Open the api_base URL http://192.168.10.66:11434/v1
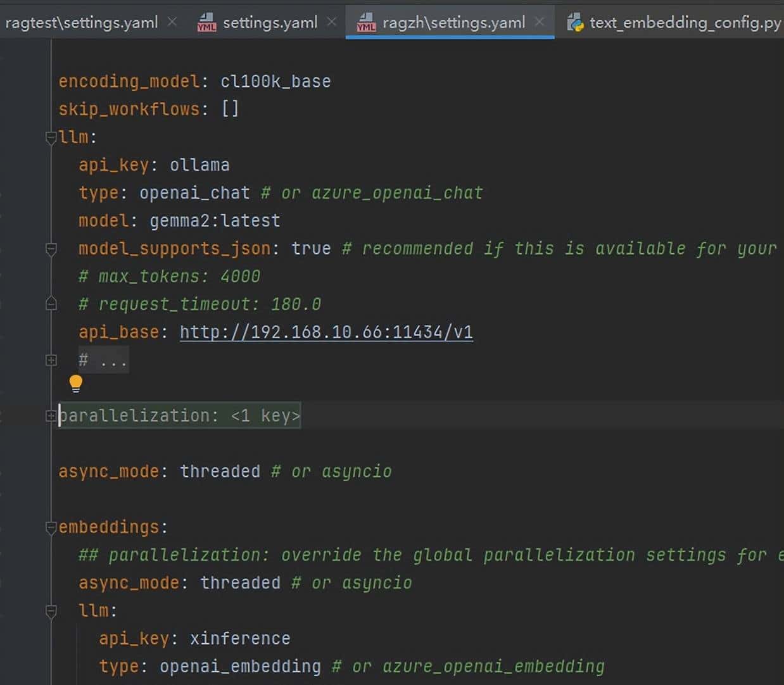 326,332
